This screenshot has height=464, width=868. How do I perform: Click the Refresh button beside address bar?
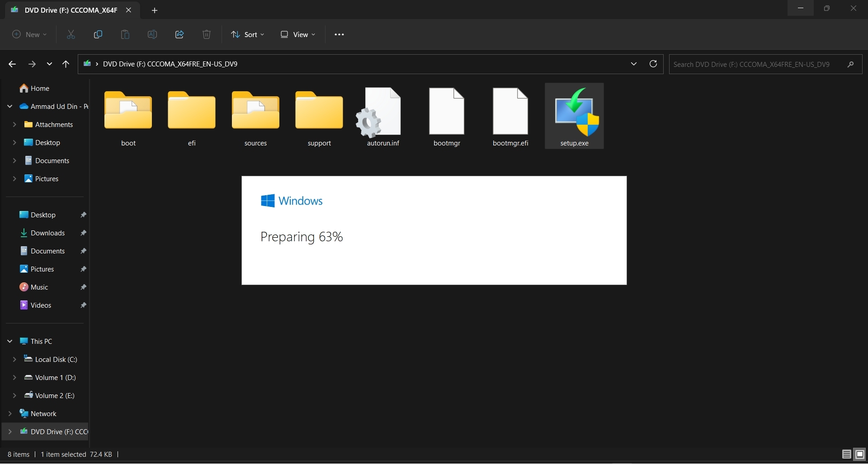(x=653, y=64)
